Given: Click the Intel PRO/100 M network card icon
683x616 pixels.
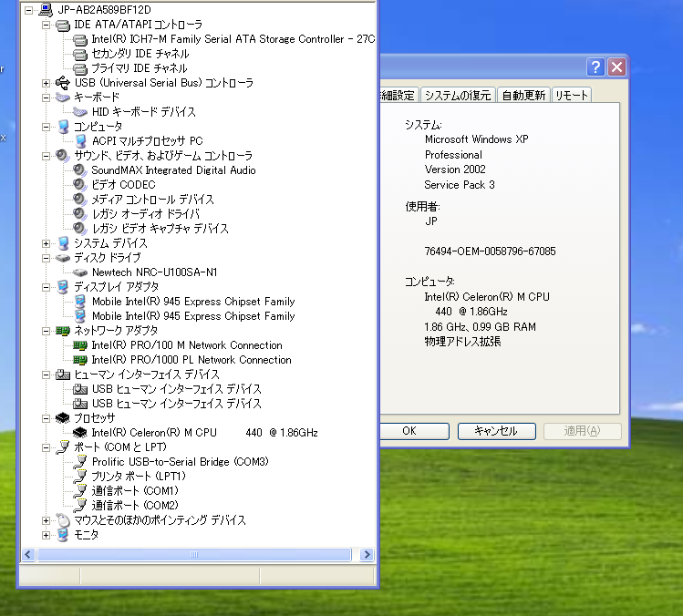Looking at the screenshot, I should [x=80, y=345].
